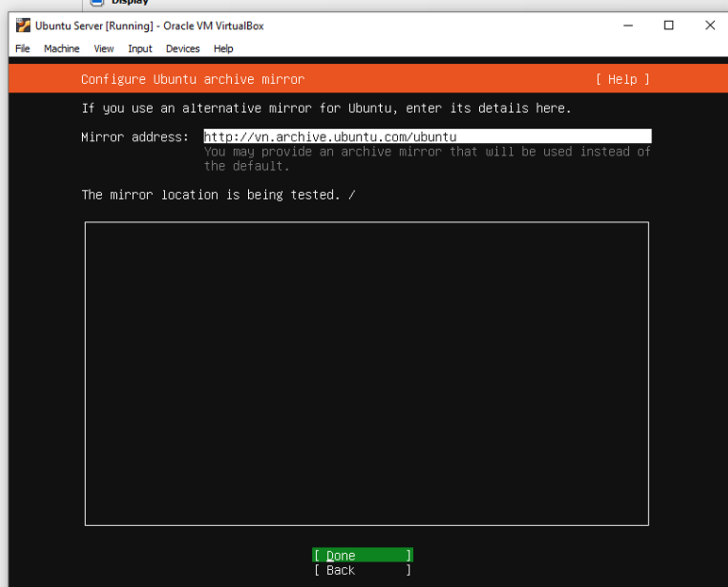Open the Input menu

(140, 48)
